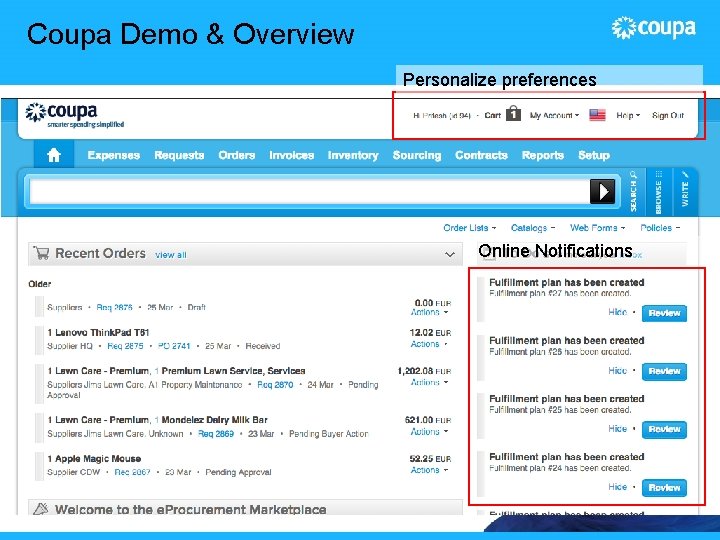
Task: Open Req 2869 link
Action: (x=216, y=433)
